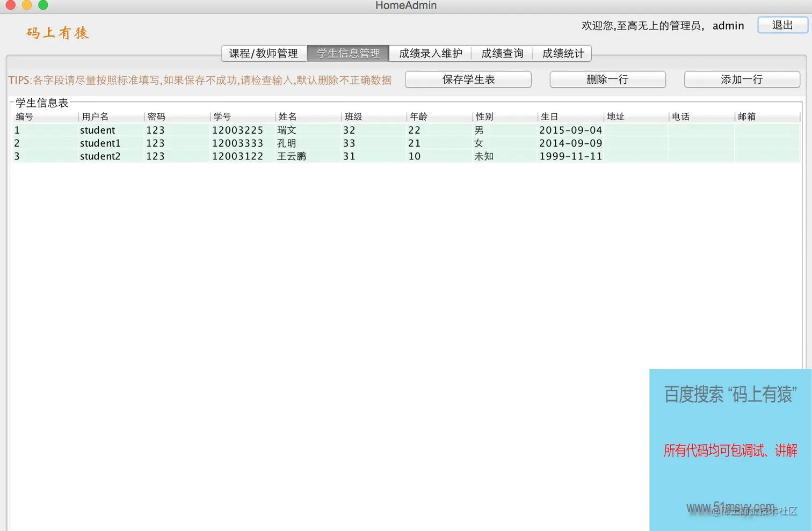Click the 班级 column header
Image resolution: width=812 pixels, height=531 pixels.
(x=374, y=117)
